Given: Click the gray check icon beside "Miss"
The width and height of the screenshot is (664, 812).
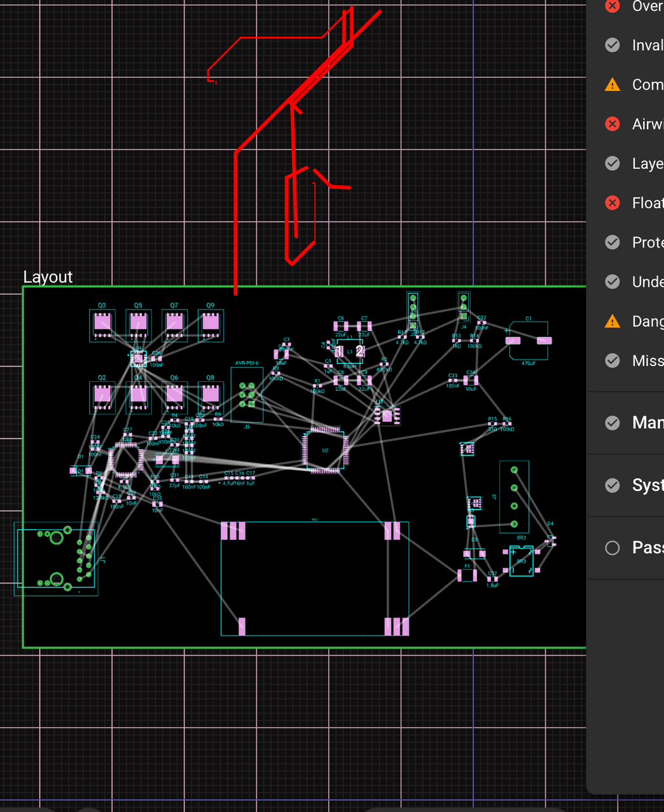Looking at the screenshot, I should [x=612, y=360].
